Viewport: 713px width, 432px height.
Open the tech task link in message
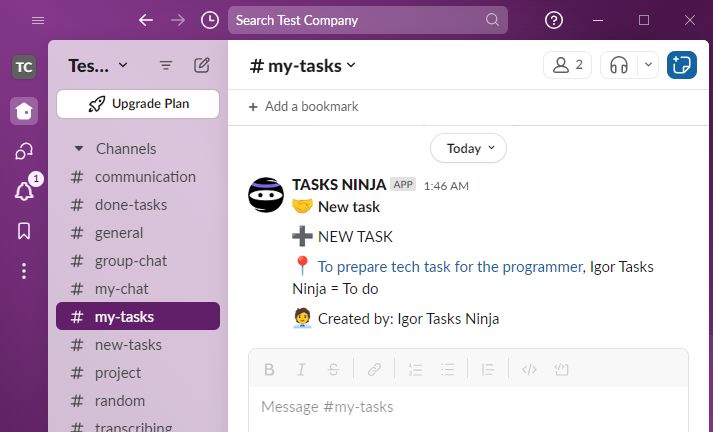[450, 267]
